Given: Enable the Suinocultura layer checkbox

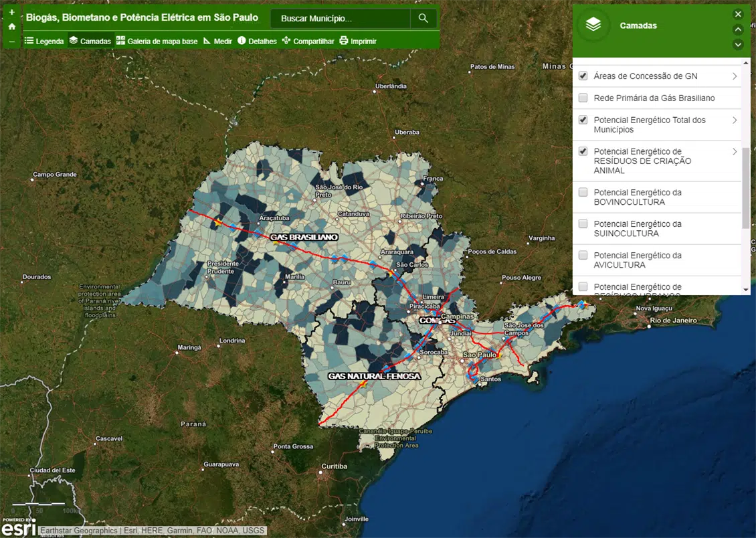Looking at the screenshot, I should click(x=583, y=223).
